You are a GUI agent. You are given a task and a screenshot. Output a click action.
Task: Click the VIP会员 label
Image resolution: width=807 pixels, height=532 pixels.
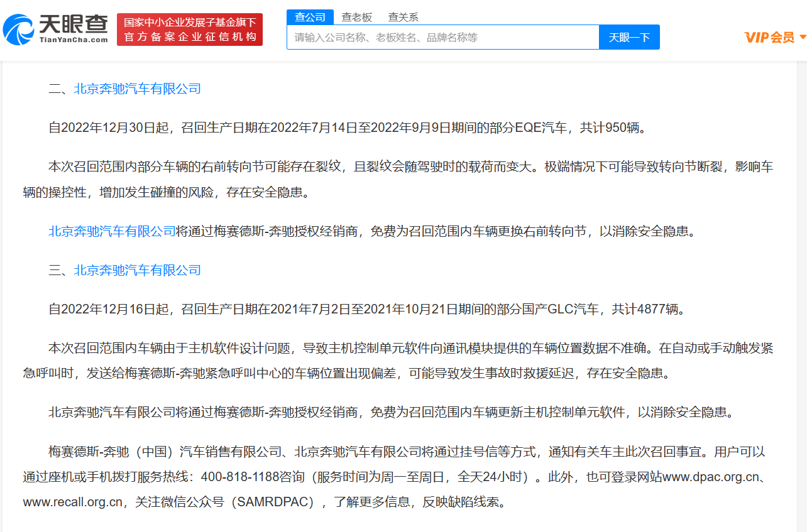[770, 37]
